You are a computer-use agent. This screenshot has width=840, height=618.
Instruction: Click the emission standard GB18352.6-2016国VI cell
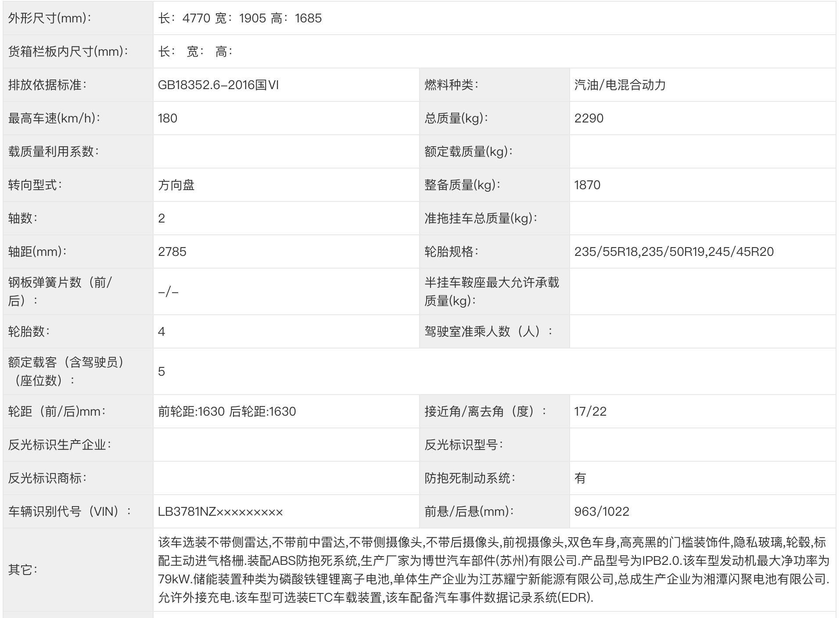(218, 85)
